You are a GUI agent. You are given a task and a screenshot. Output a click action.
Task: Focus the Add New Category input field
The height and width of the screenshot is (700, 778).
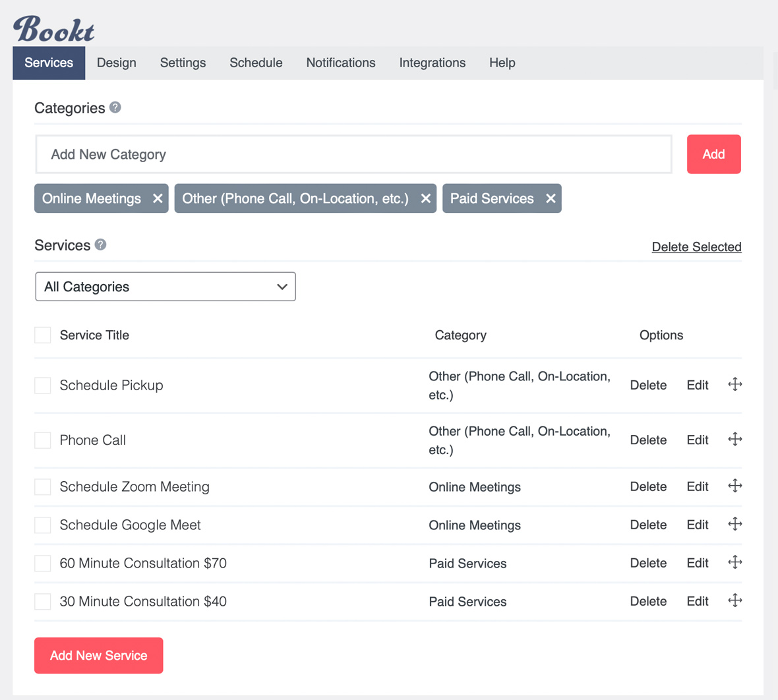[354, 154]
